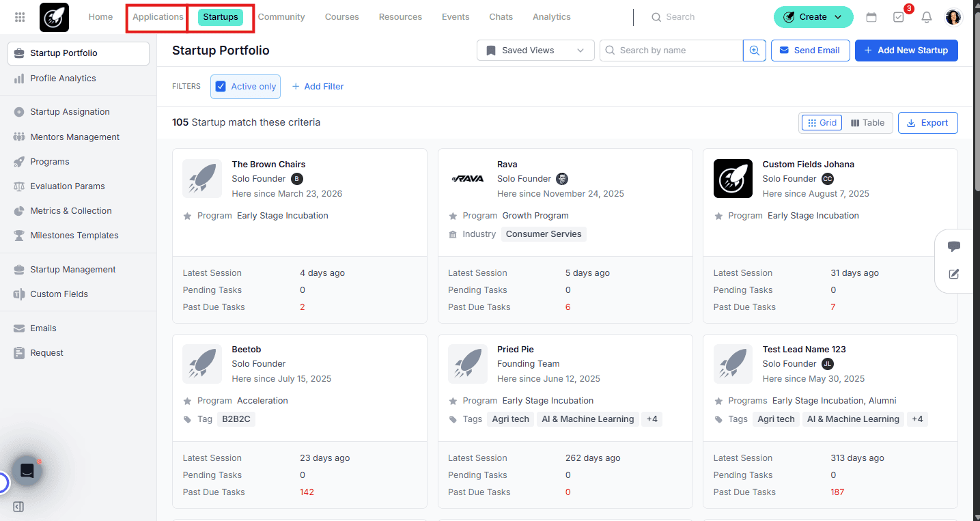The width and height of the screenshot is (980, 521).
Task: Open tasks icon with red badge
Action: 899,17
